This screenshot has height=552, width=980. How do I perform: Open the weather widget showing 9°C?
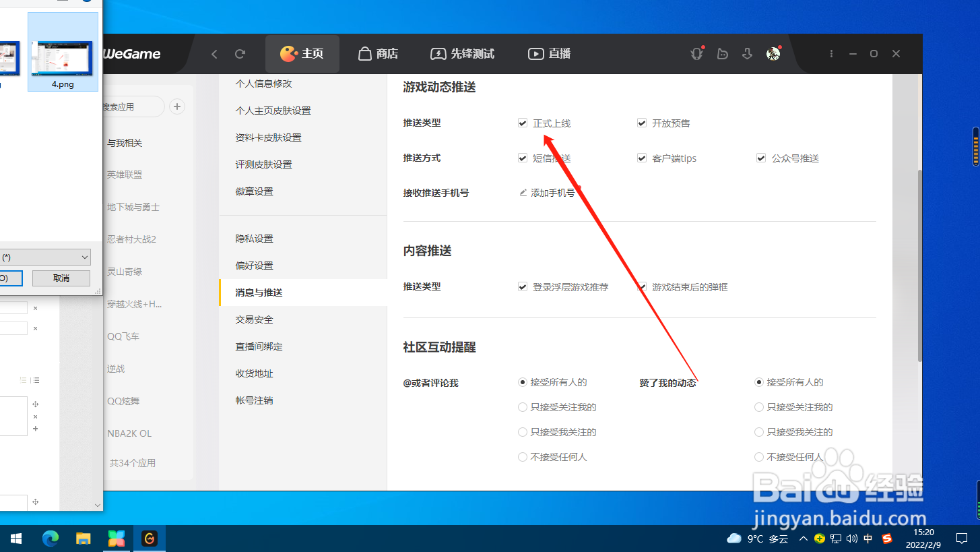[758, 539]
